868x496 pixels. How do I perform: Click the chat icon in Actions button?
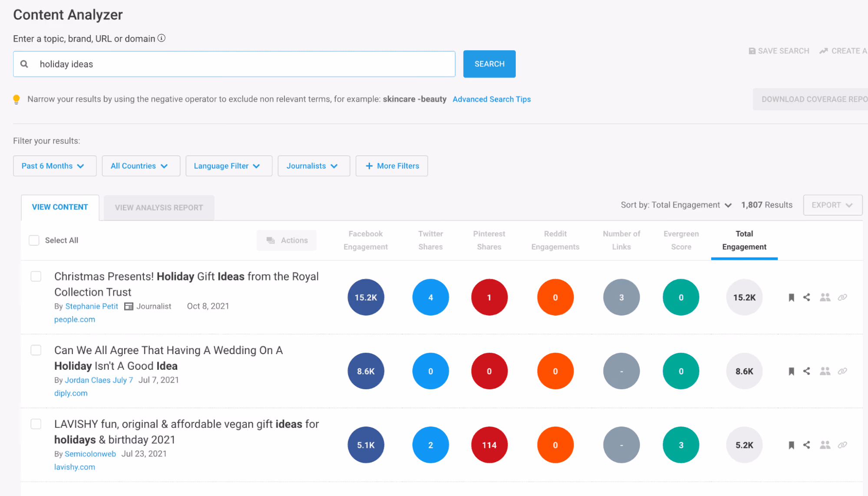(271, 240)
